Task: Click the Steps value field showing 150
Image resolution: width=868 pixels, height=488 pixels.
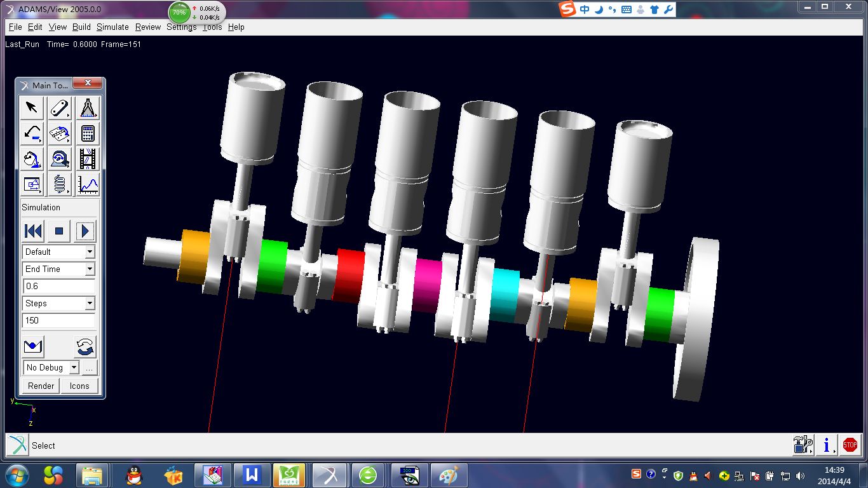Action: [x=58, y=321]
